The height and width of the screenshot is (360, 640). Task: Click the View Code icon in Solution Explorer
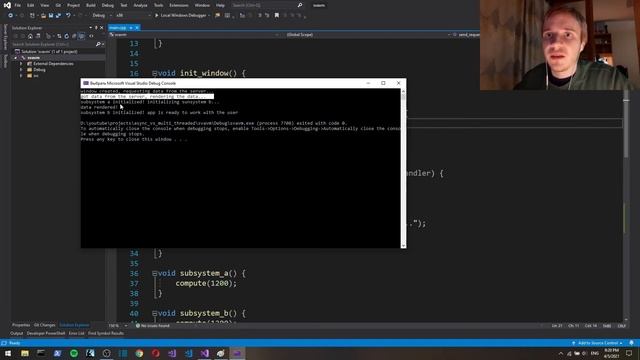(91, 36)
